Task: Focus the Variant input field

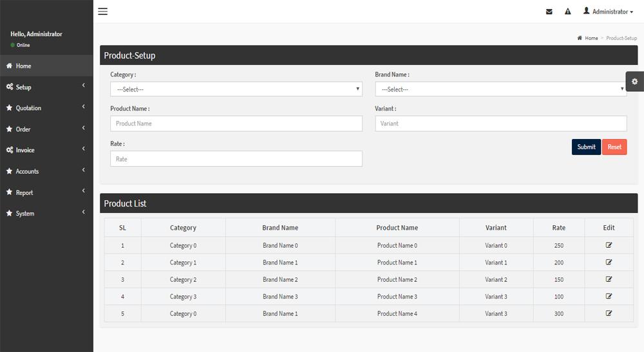Action: coord(500,124)
